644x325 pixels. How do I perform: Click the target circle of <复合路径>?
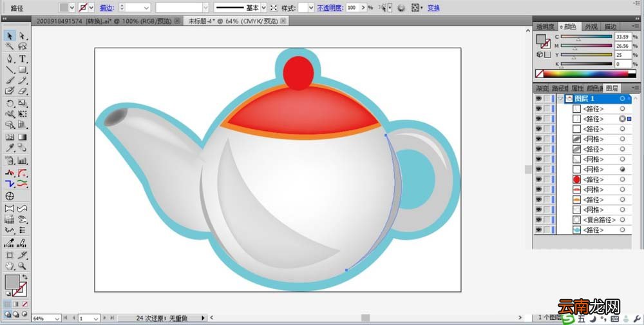(x=622, y=220)
